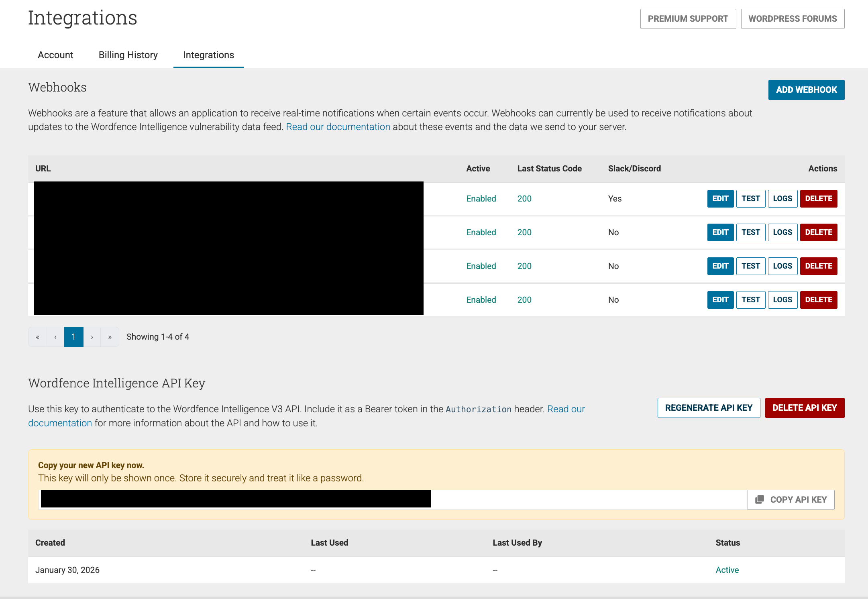Select page 1 in pagination
The width and height of the screenshot is (868, 599).
tap(73, 337)
